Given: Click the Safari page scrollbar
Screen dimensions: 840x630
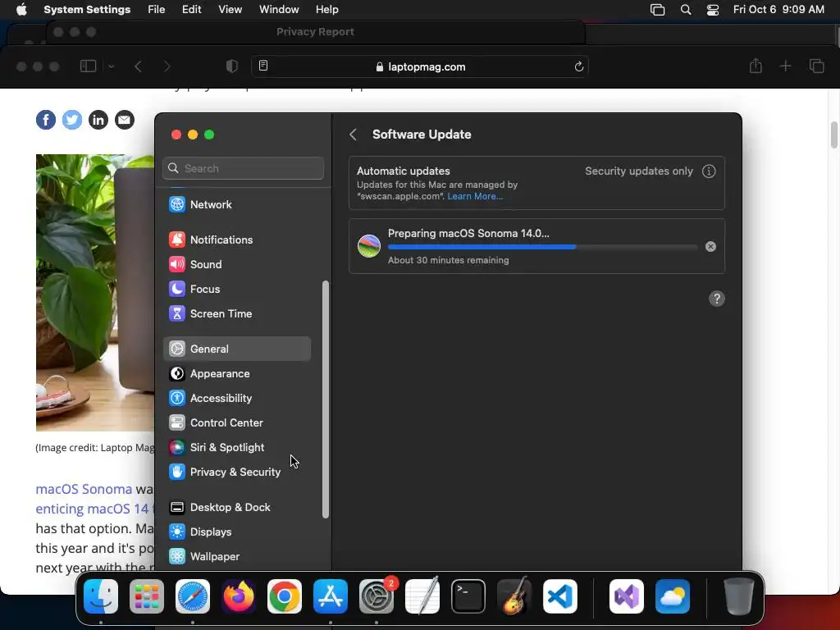Looking at the screenshot, I should tap(834, 135).
